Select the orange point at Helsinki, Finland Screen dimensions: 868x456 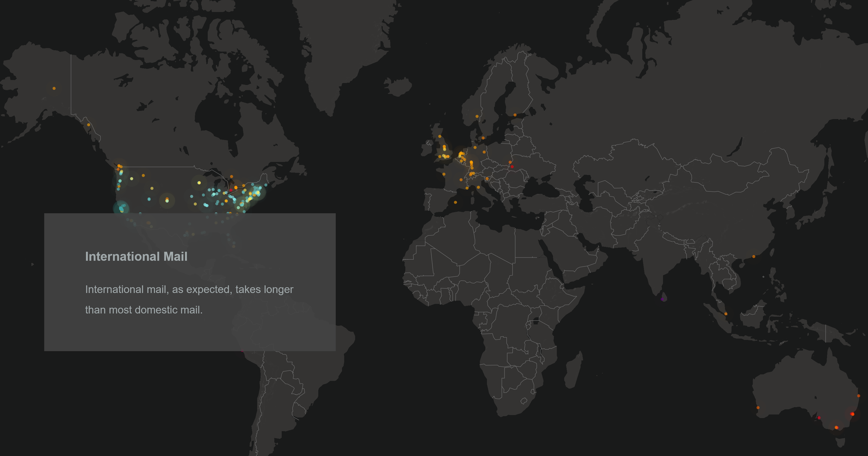pyautogui.click(x=515, y=115)
